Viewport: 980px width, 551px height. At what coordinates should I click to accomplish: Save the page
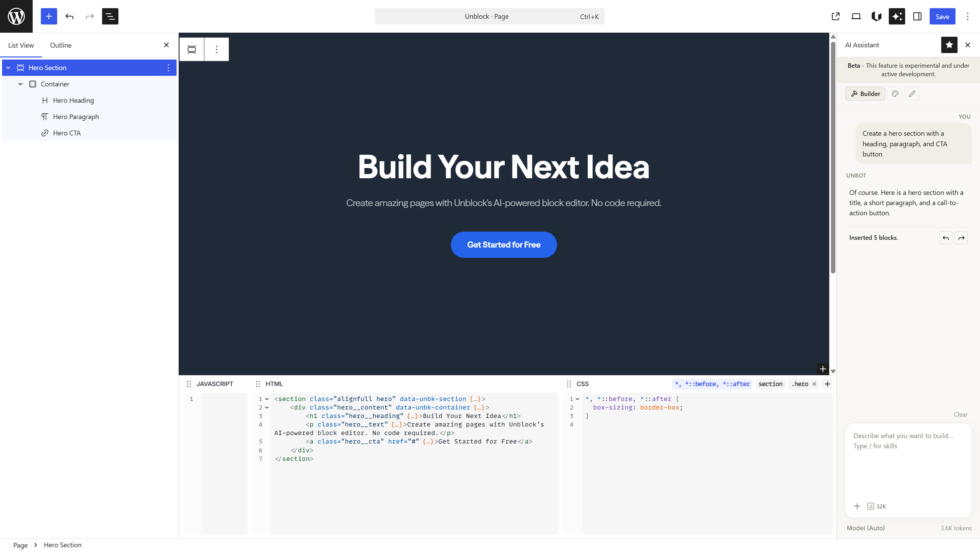pos(942,16)
